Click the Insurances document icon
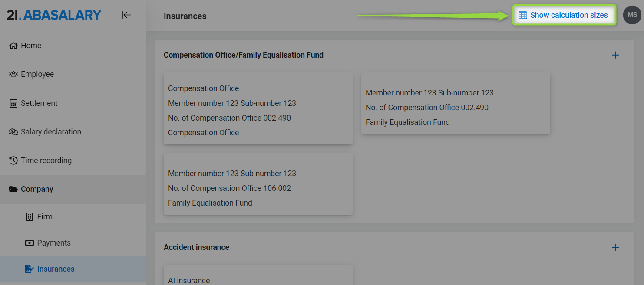Image resolution: width=644 pixels, height=285 pixels. tap(30, 269)
